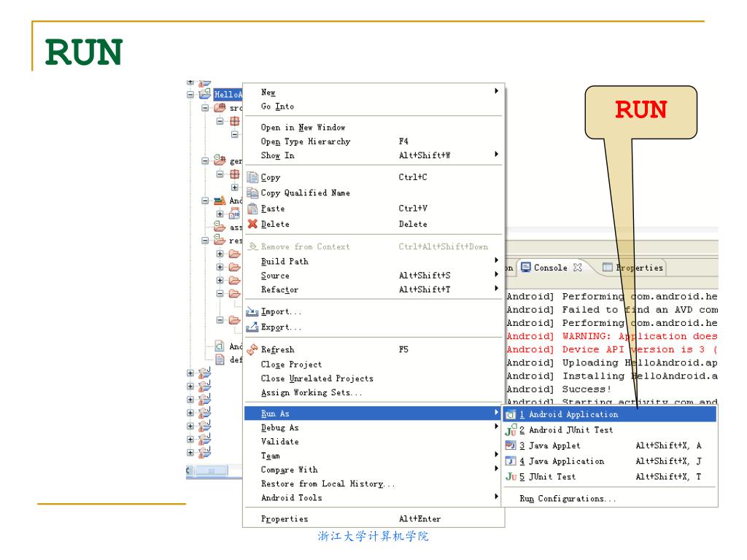Switch to the Console tab
This screenshot has width=747, height=560.
pos(551,267)
